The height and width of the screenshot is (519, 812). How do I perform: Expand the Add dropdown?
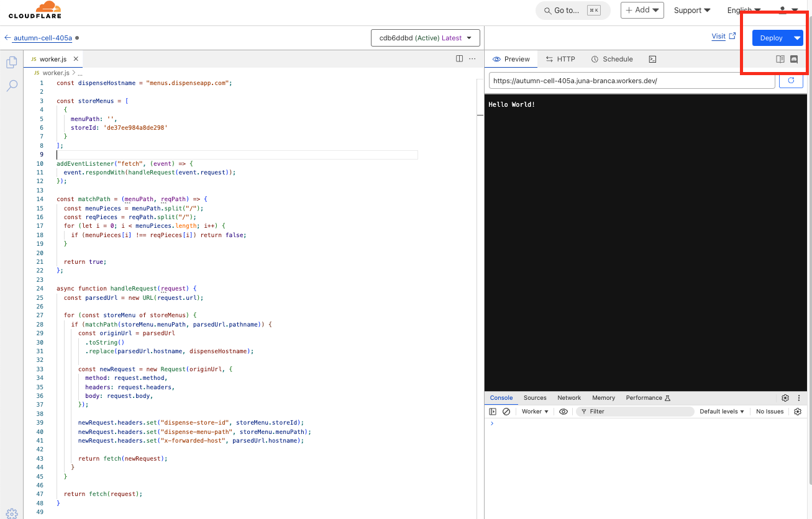(642, 11)
